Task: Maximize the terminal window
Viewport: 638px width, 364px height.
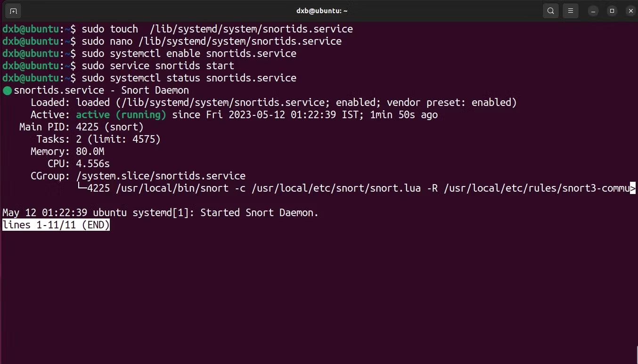Action: coord(612,11)
